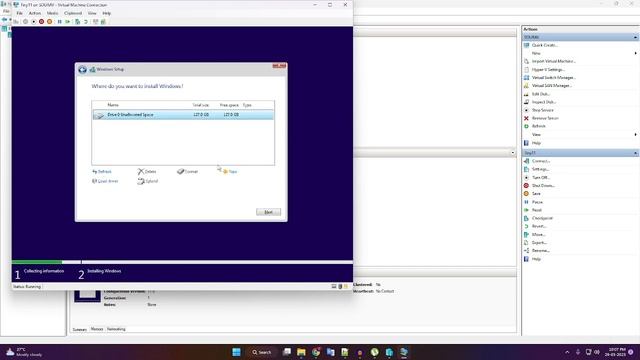Viewport: 640px width, 360px height.
Task: Click Refresh in Hyper-V Actions pane
Action: [538, 126]
